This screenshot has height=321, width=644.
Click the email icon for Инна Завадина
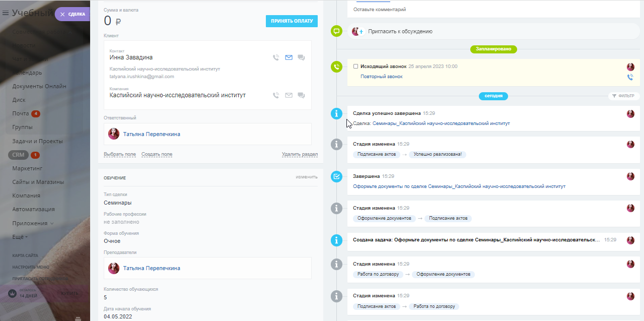coord(289,57)
